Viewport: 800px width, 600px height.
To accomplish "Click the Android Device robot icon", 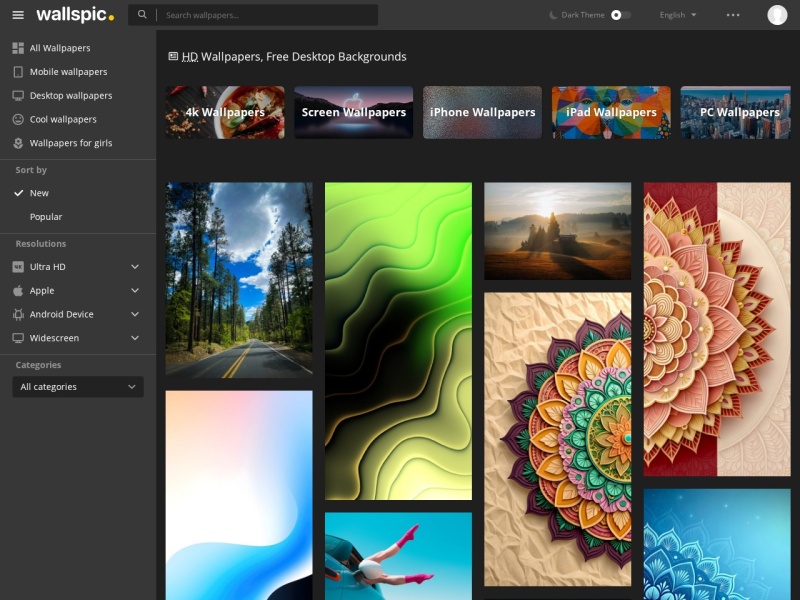I will (18, 314).
